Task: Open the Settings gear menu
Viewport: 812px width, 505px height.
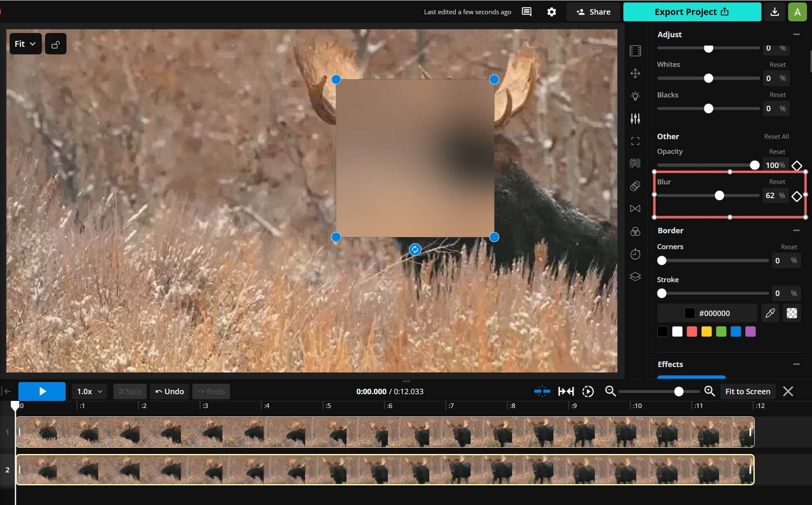Action: 552,12
